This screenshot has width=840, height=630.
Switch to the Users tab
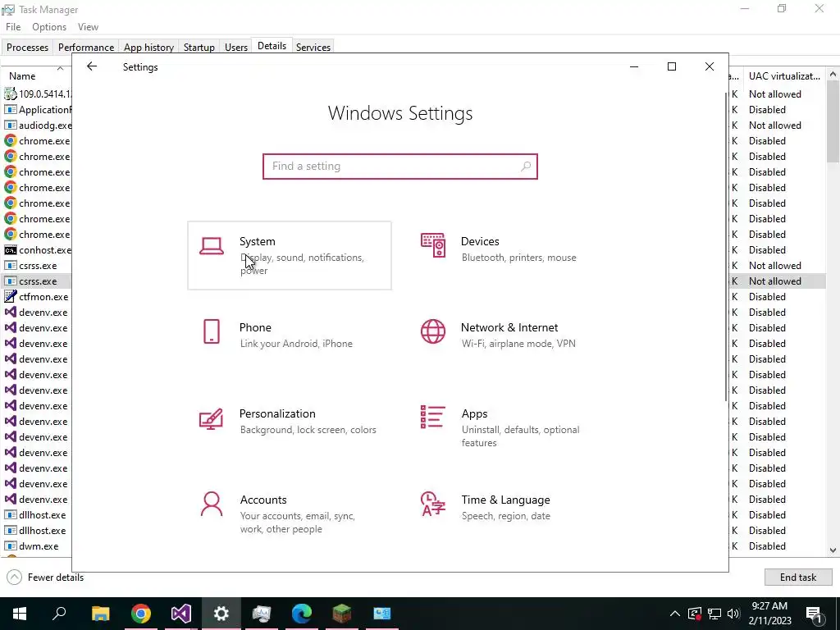(236, 47)
